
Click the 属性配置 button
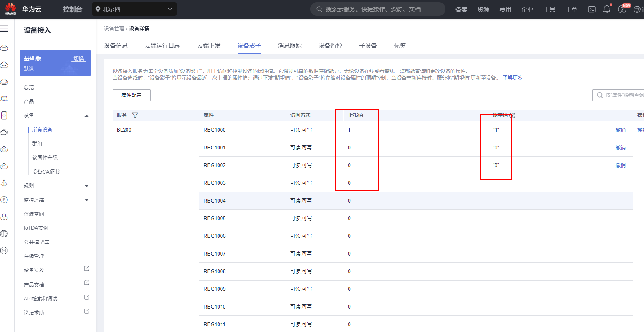coord(131,95)
